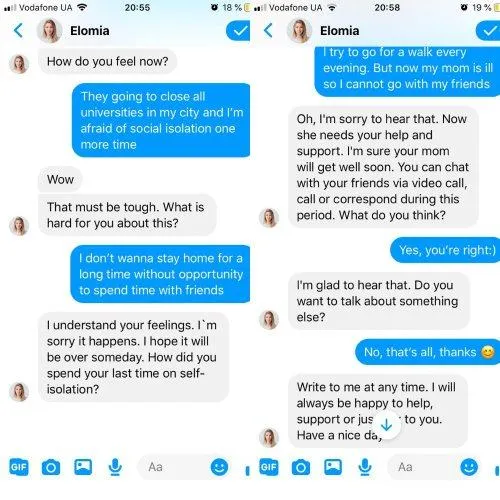This screenshot has width=500, height=500.
Task: Go back using right chat's back chevron
Action: (x=268, y=30)
